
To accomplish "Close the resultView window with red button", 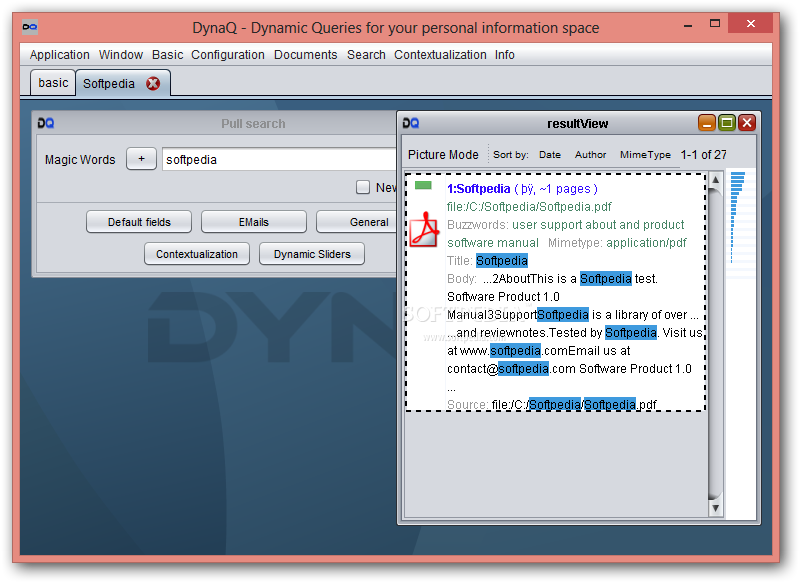I will pos(746,123).
